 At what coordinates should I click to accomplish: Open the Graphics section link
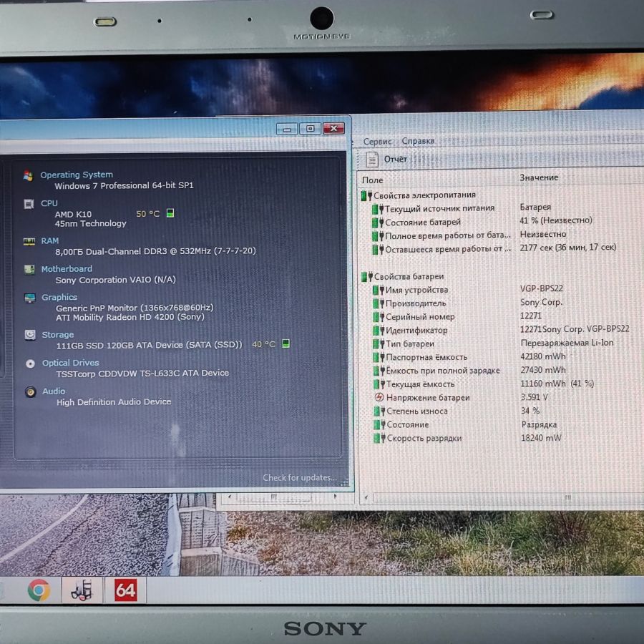[59, 298]
